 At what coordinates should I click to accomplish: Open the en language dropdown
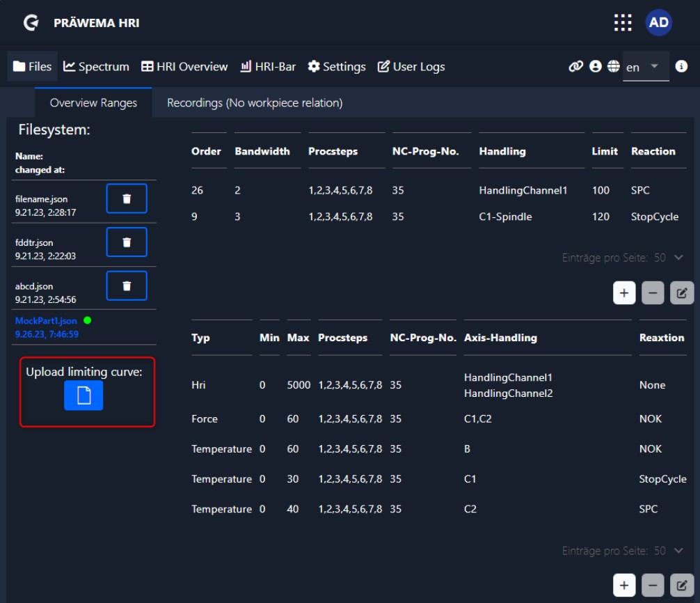[644, 67]
